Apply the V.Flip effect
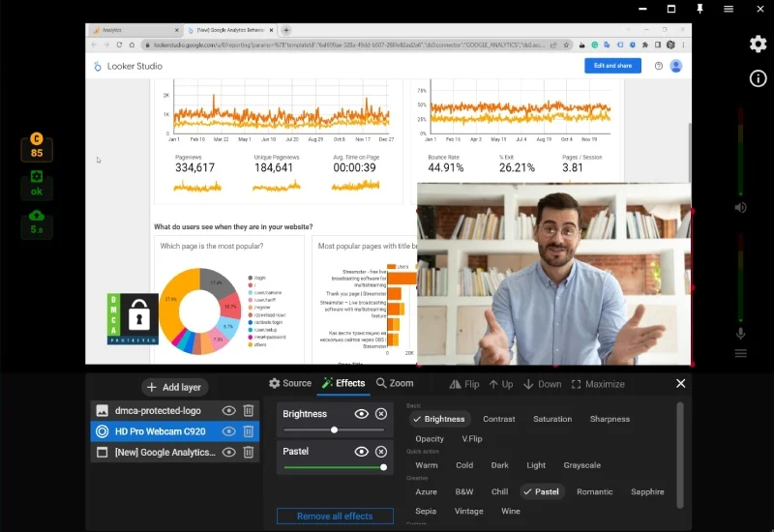Screen dimensions: 774x532 (x=472, y=439)
